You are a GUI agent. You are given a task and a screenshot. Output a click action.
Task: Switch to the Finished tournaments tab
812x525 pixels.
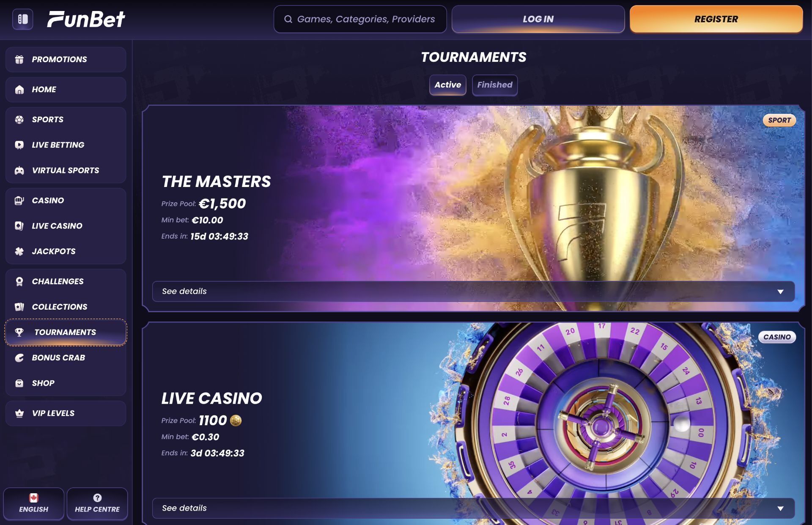[495, 85]
